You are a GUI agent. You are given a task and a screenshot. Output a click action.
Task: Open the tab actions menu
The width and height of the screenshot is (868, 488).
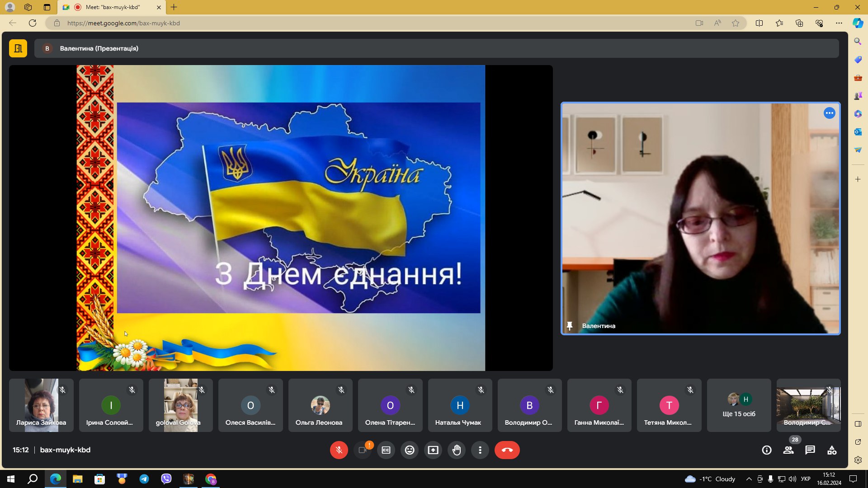click(x=47, y=7)
